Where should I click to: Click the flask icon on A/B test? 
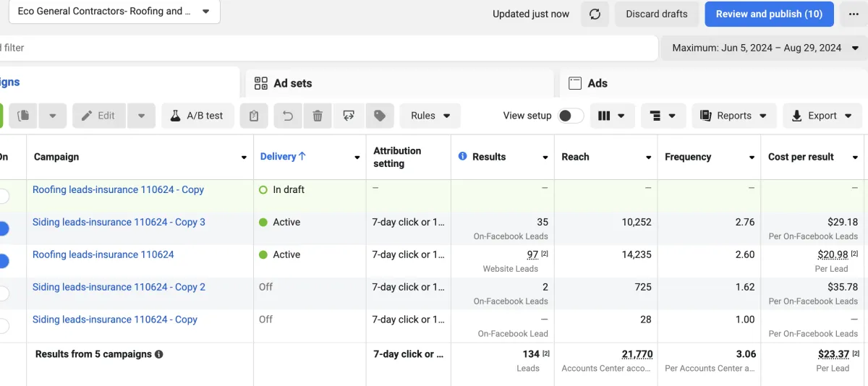pos(175,116)
